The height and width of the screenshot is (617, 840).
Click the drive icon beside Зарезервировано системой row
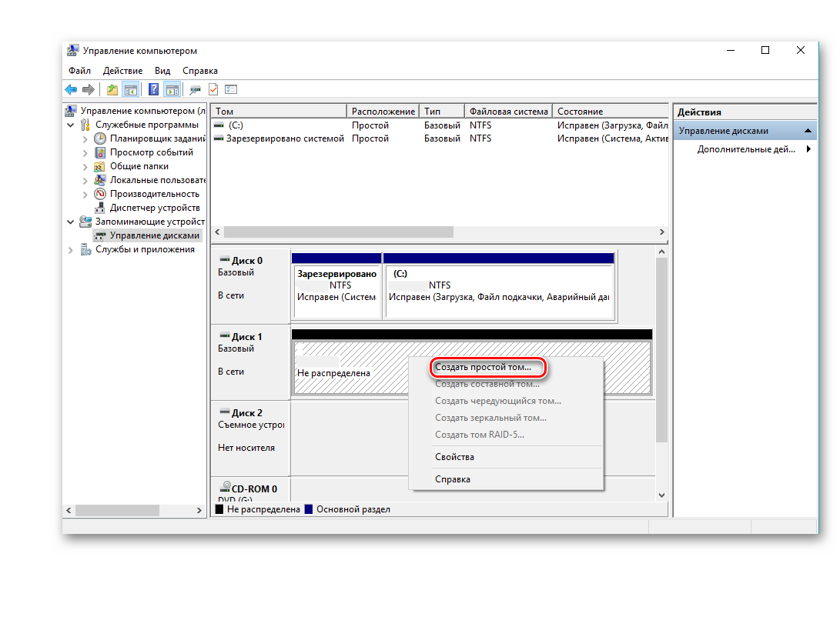(x=219, y=138)
